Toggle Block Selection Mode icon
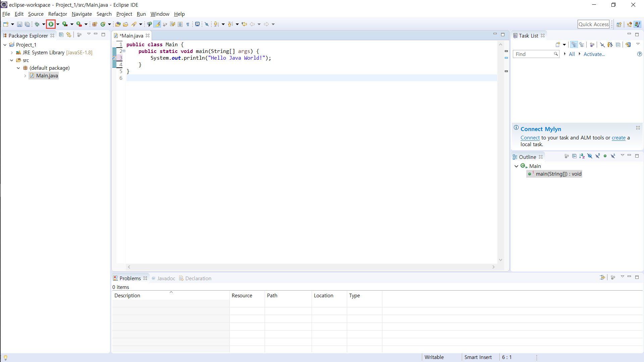Screen dimensions: 644x362 tap(180, 24)
